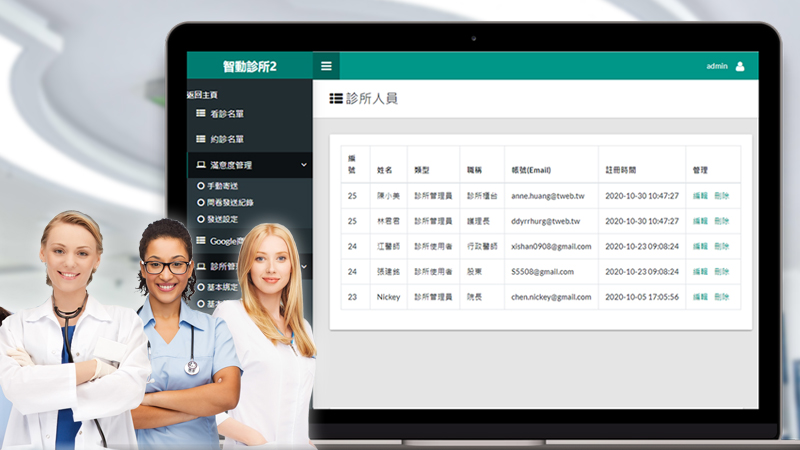Click 編輯 for 江醫師 row
This screenshot has height=450, width=800.
(700, 246)
